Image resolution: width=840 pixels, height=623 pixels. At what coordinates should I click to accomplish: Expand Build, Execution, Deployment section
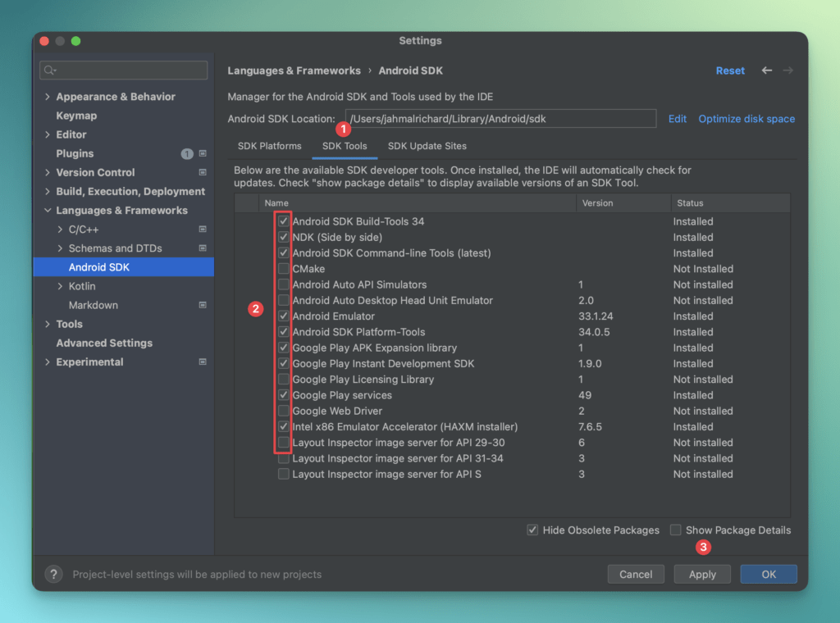click(48, 192)
